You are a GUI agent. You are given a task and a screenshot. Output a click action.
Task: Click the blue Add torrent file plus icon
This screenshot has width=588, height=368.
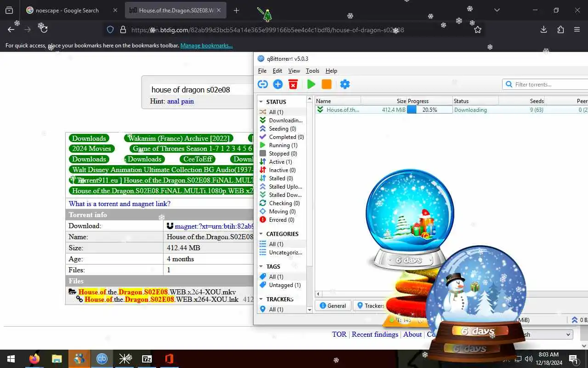coord(278,84)
